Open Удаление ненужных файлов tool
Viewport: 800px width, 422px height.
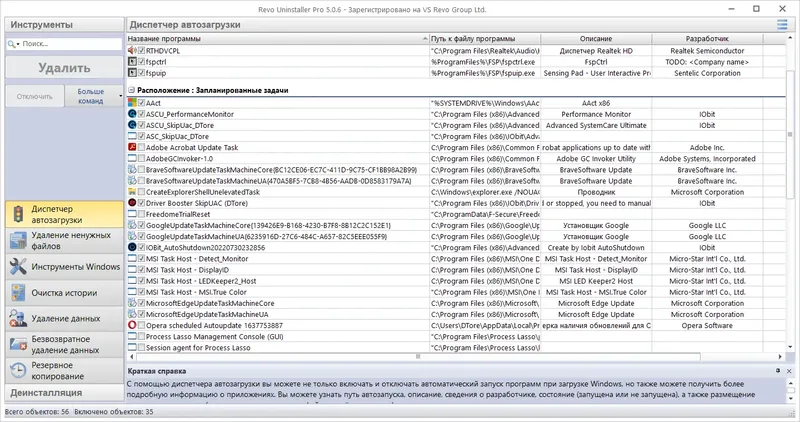pyautogui.click(x=64, y=240)
